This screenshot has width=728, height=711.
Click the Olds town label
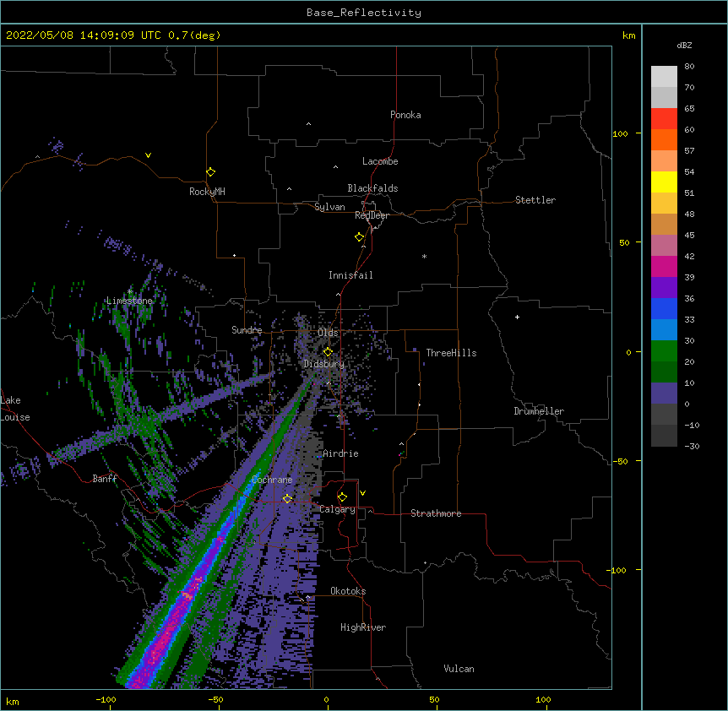[x=328, y=333]
